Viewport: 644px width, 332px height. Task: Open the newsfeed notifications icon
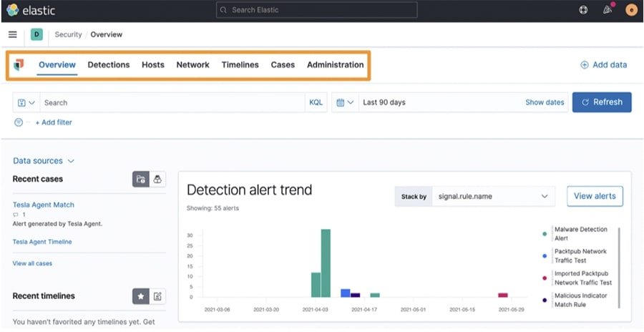[x=608, y=10]
